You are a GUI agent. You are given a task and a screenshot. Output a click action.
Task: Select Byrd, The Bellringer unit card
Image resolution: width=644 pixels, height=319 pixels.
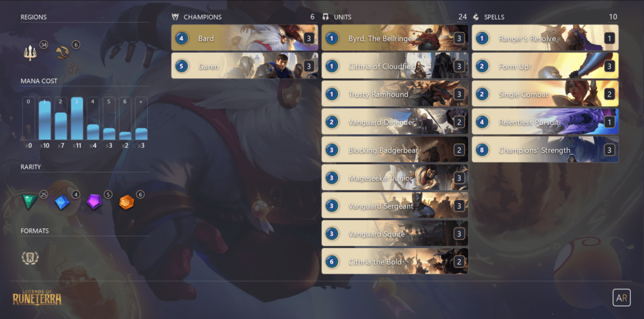click(395, 38)
